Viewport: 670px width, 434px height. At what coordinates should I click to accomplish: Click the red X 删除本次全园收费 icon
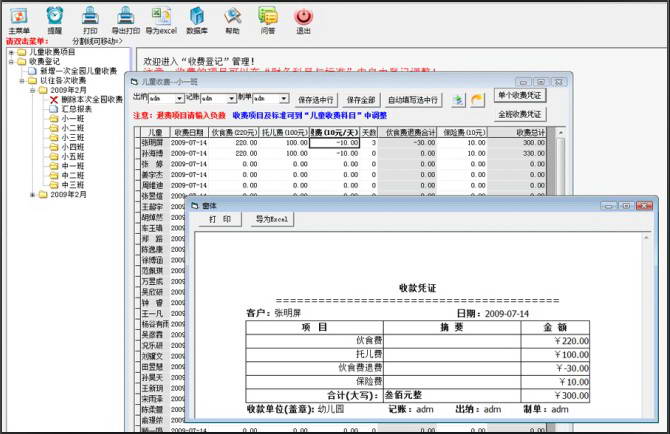coord(54,100)
